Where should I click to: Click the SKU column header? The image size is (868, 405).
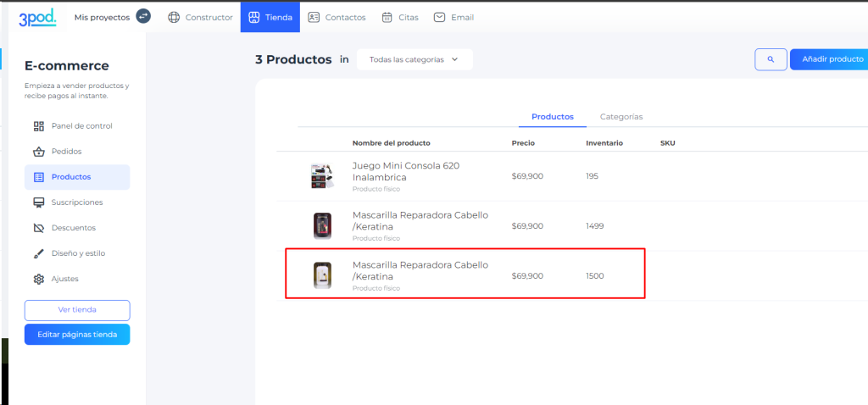(x=668, y=143)
